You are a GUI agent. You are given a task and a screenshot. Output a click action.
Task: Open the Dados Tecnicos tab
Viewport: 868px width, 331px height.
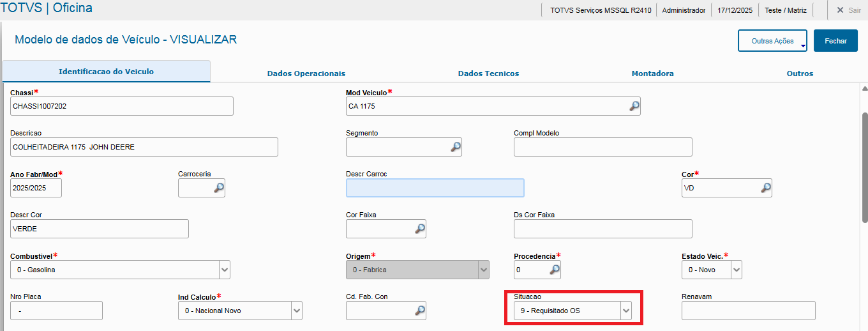point(488,73)
